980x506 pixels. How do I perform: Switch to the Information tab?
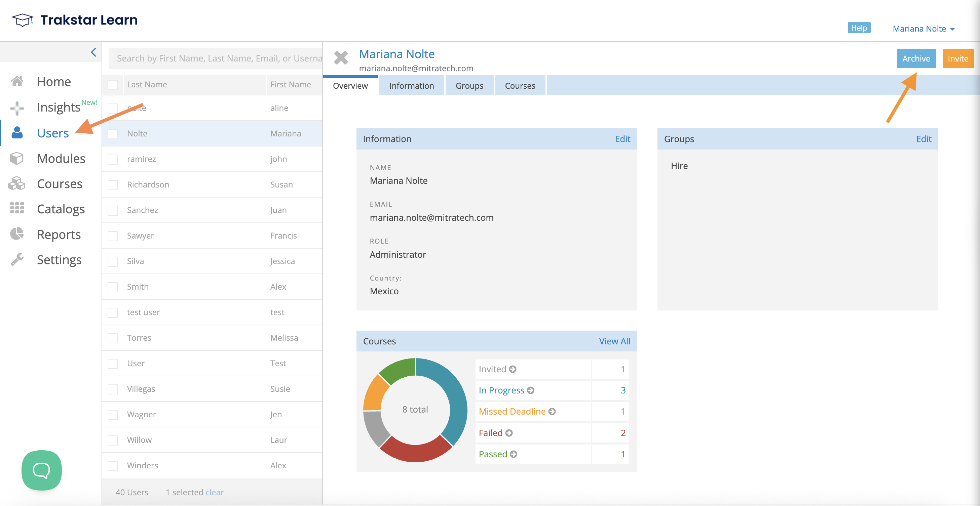click(x=411, y=86)
